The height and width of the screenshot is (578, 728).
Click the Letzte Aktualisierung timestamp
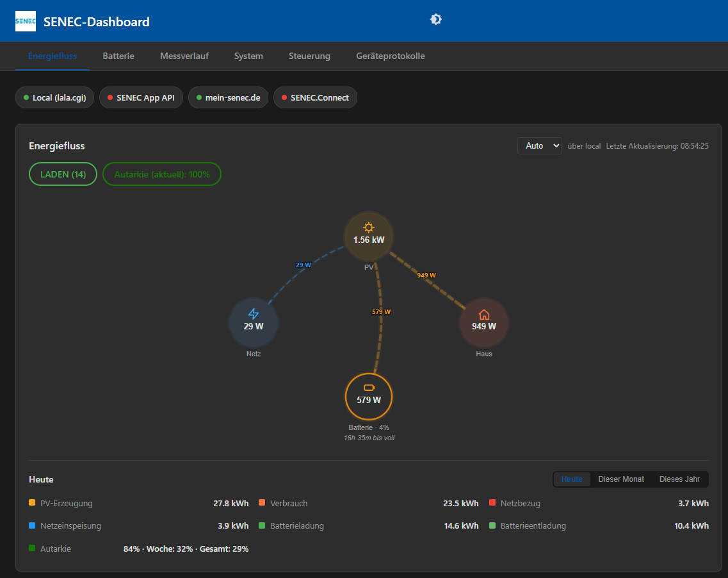click(658, 146)
